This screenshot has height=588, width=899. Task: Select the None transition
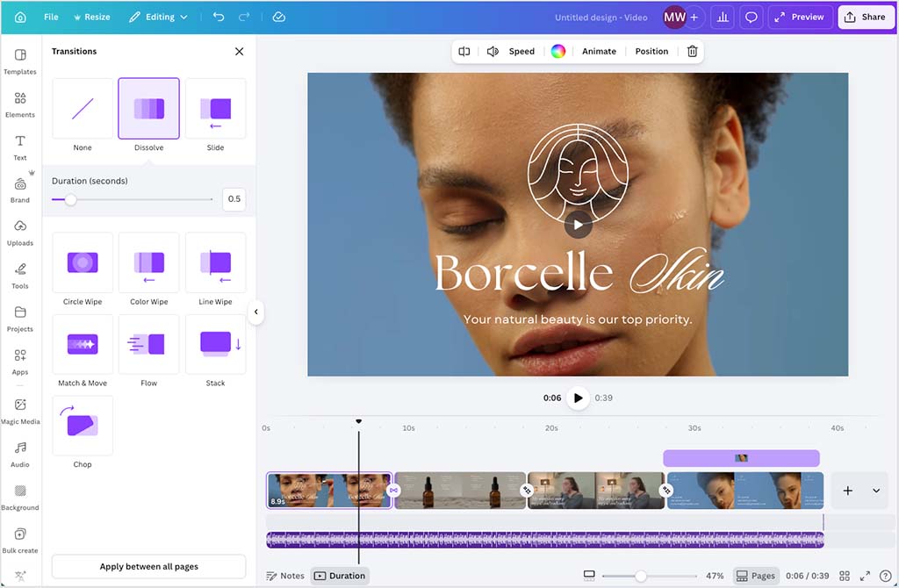tap(83, 108)
